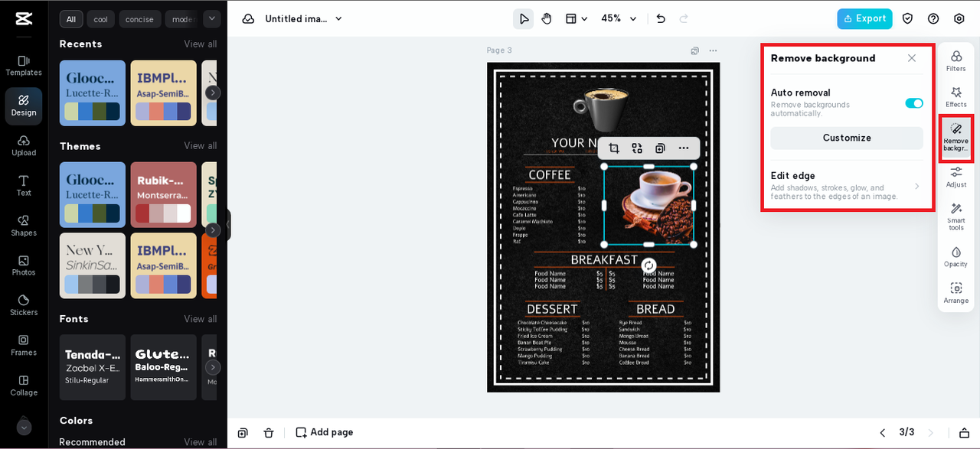The width and height of the screenshot is (980, 449).
Task: Open the Arrange tool
Action: pyautogui.click(x=956, y=294)
